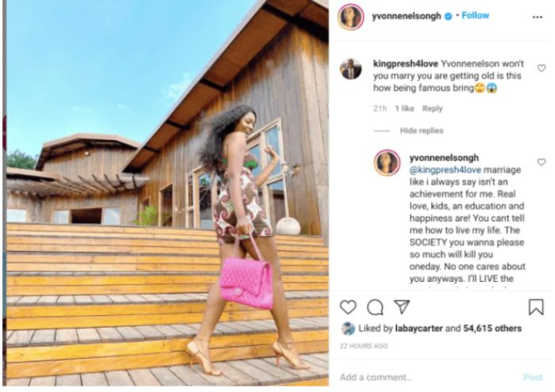Open @kingpresh4love mention link
The width and height of the screenshot is (555, 392).
pyautogui.click(x=446, y=170)
